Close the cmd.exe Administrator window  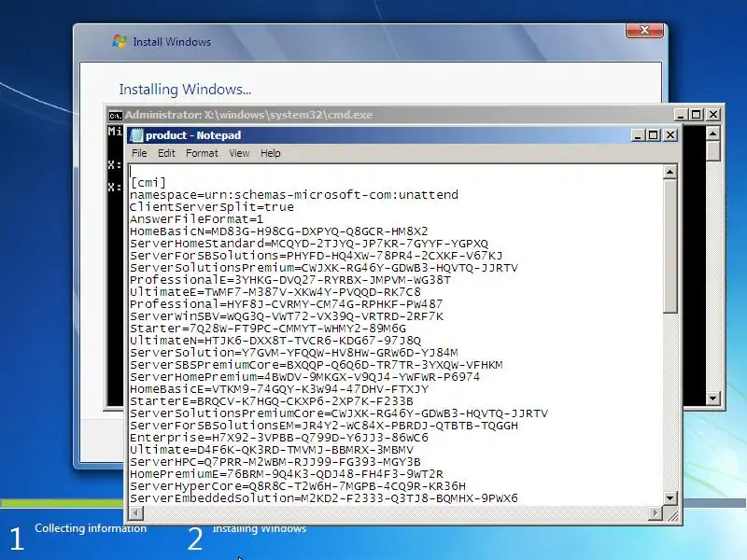coord(713,115)
